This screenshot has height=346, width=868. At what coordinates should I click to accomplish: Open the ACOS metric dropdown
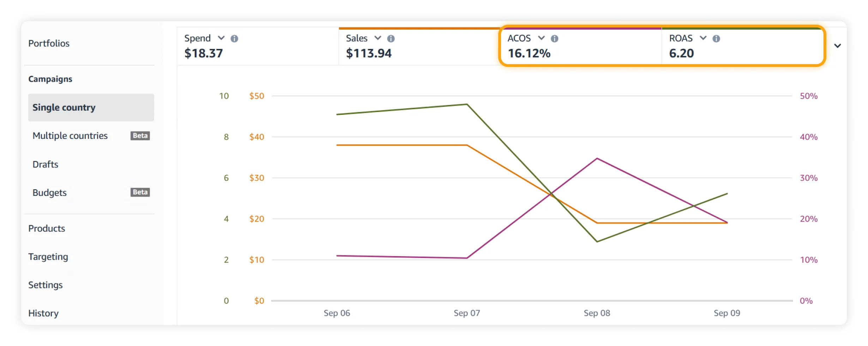(541, 38)
